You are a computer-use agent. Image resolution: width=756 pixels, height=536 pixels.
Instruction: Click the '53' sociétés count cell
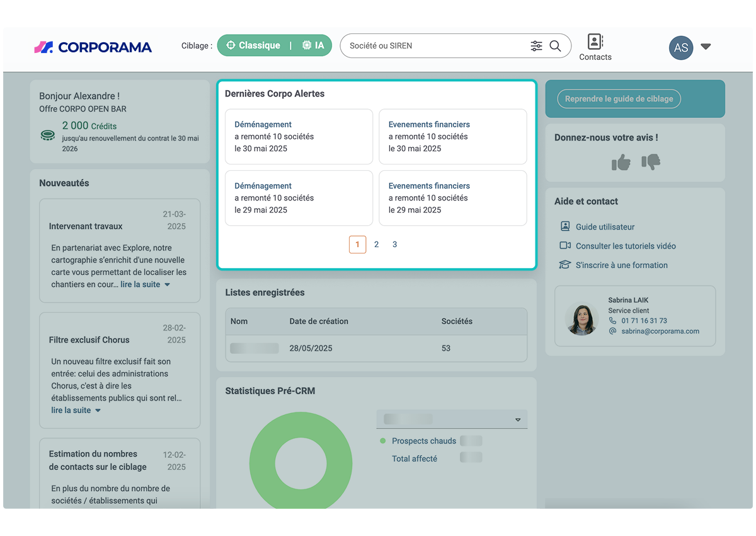point(446,348)
